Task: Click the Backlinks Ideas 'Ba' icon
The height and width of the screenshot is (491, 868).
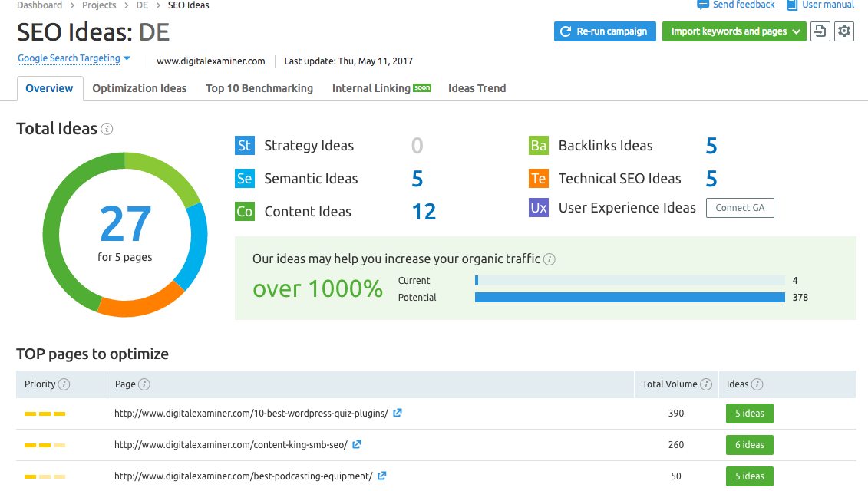Action: coord(539,146)
